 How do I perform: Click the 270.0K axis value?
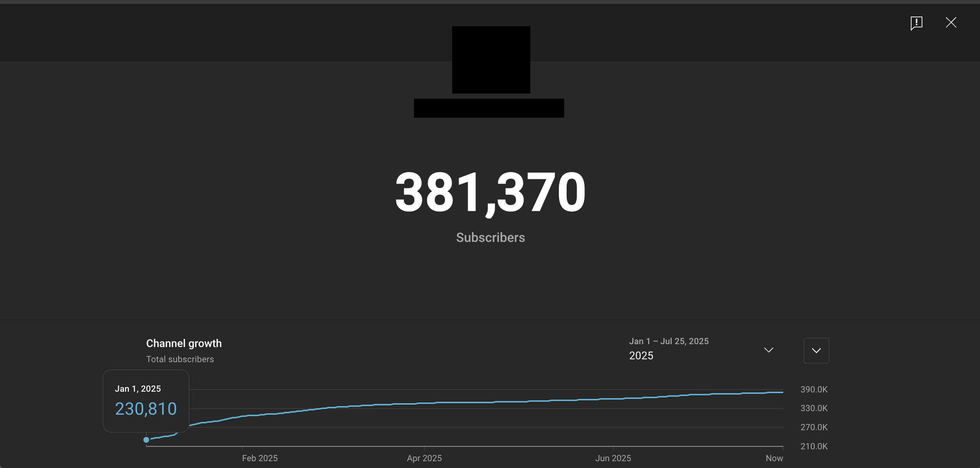coord(814,427)
